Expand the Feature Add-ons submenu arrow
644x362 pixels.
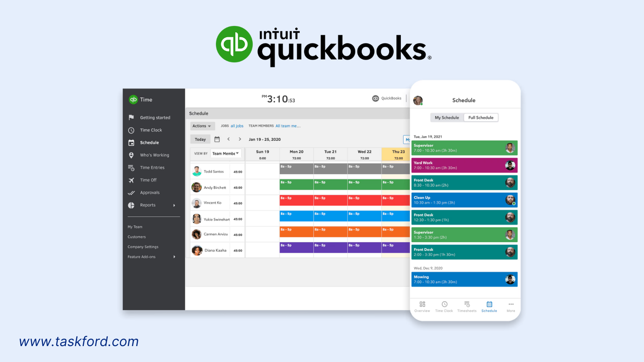174,257
